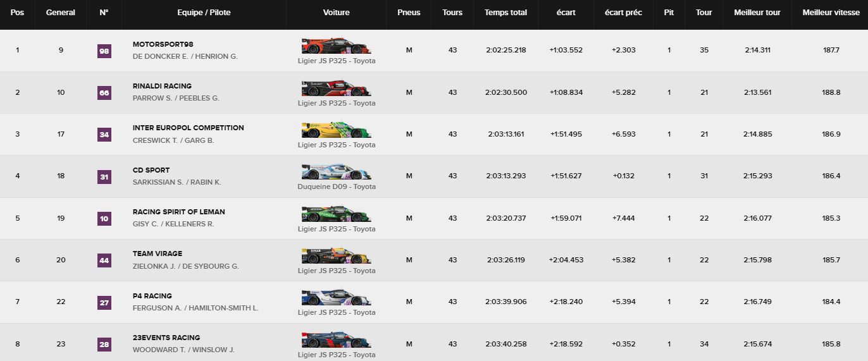Select the number 34 badge

coord(104,135)
